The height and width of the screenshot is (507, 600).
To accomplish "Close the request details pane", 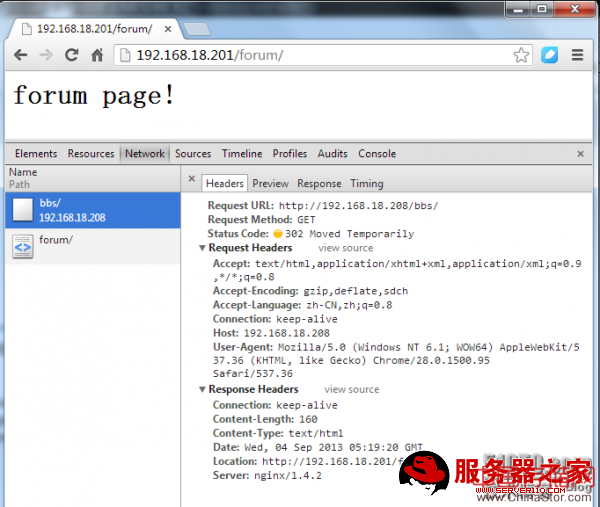I will [191, 183].
